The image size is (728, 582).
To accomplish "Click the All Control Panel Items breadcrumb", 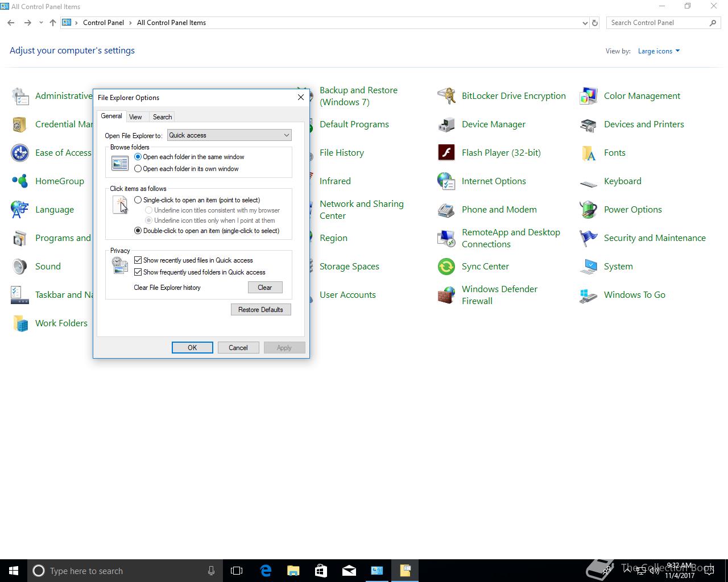I will 171,23.
